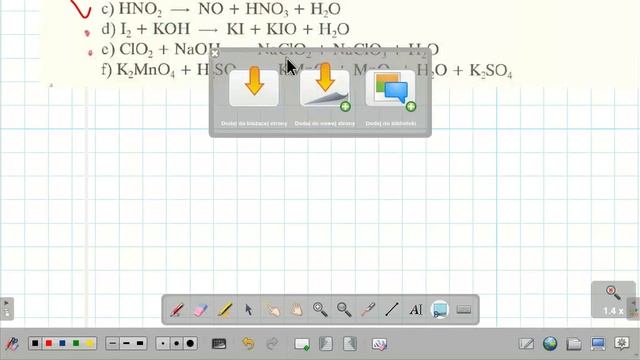This screenshot has height=360, width=640.
Task: Redo the undone action
Action: [x=272, y=344]
